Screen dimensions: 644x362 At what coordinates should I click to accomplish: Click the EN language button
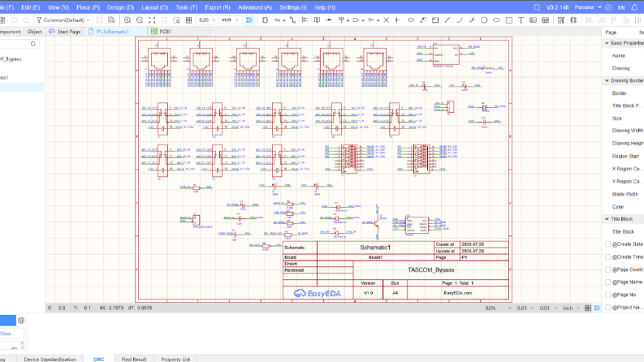click(x=621, y=7)
